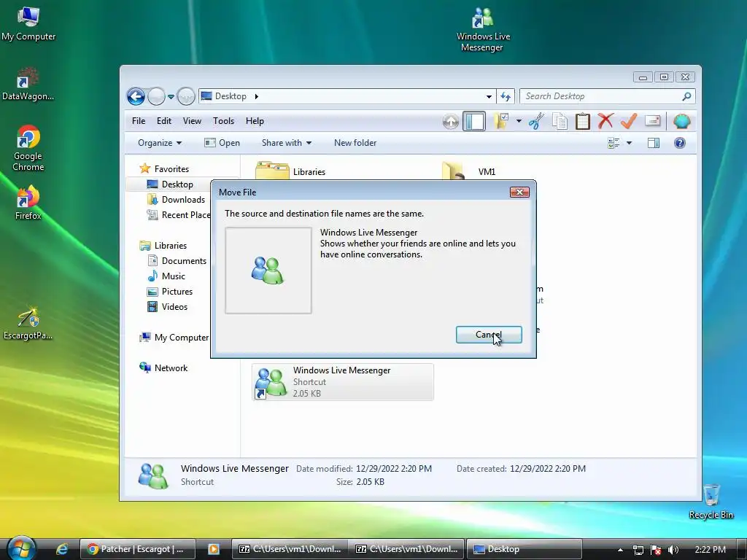Click the Forward arrow in Explorer

click(156, 97)
